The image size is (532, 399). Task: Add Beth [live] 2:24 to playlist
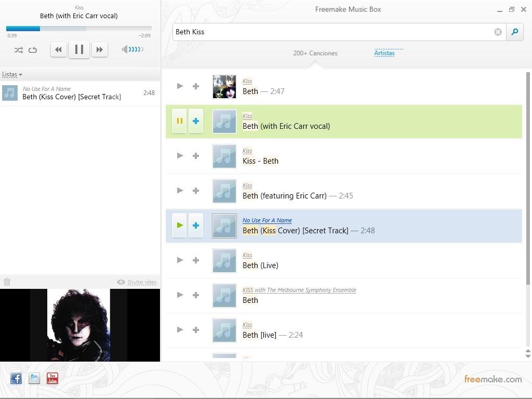196,330
